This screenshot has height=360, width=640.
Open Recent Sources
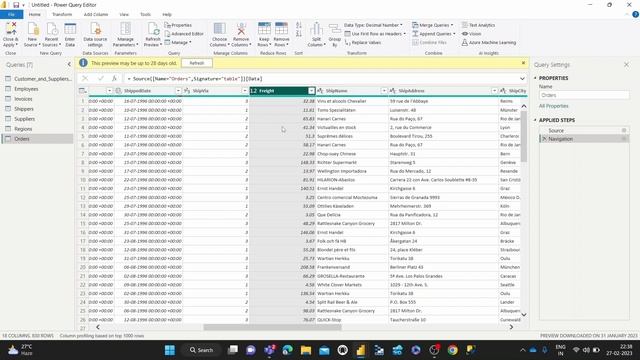tap(51, 34)
